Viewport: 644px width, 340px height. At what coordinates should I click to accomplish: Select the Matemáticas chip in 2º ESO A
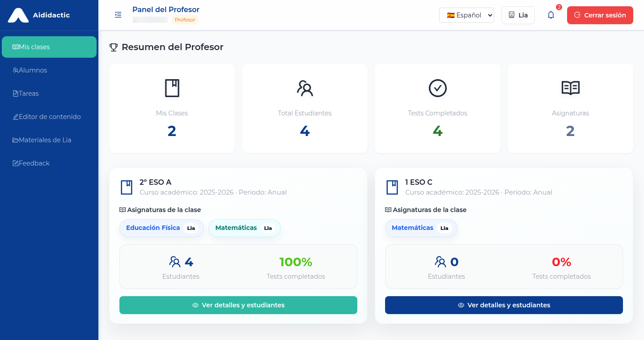coord(245,228)
